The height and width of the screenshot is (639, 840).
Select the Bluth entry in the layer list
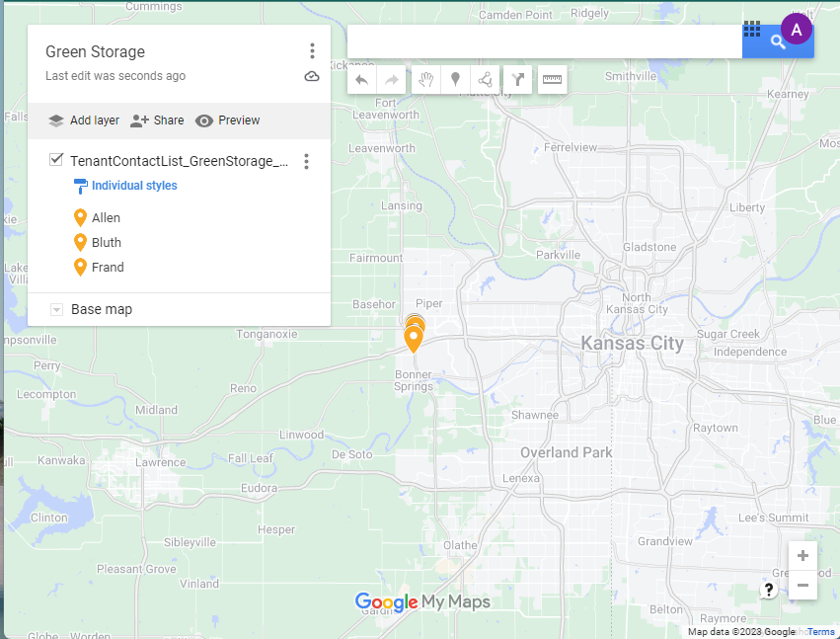click(106, 243)
